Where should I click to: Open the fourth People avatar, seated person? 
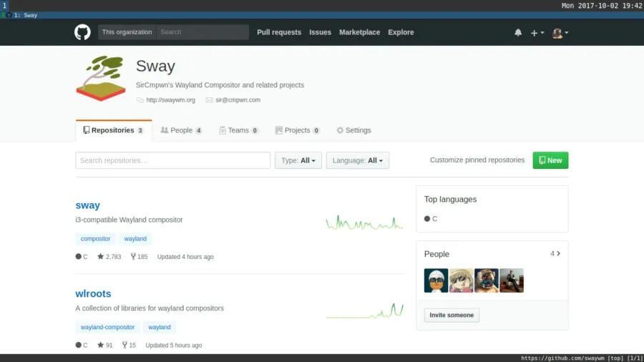pos(512,280)
